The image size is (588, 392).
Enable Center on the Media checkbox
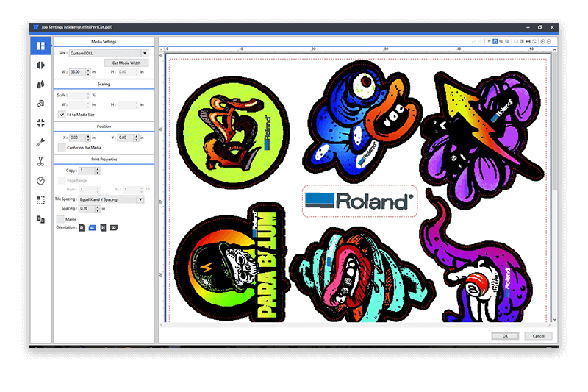[61, 147]
